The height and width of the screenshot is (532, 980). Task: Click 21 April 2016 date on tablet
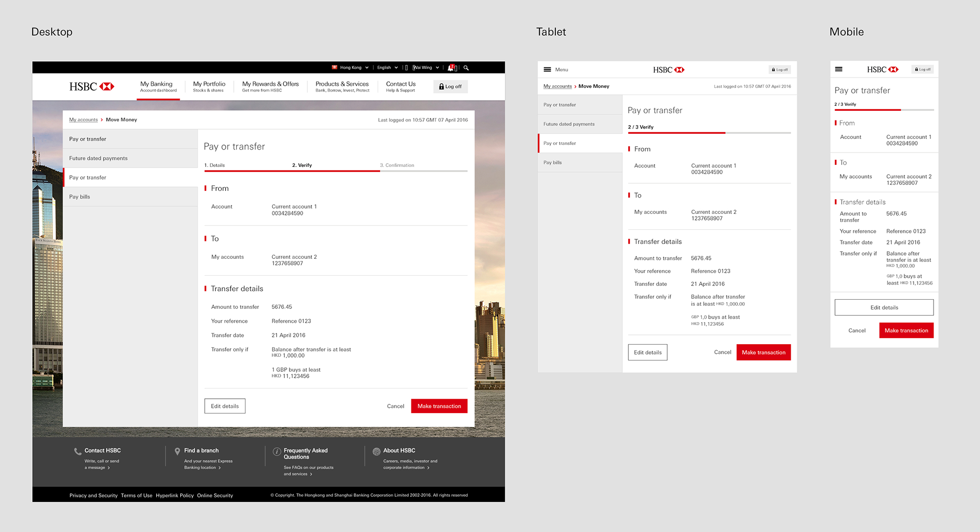tap(707, 284)
